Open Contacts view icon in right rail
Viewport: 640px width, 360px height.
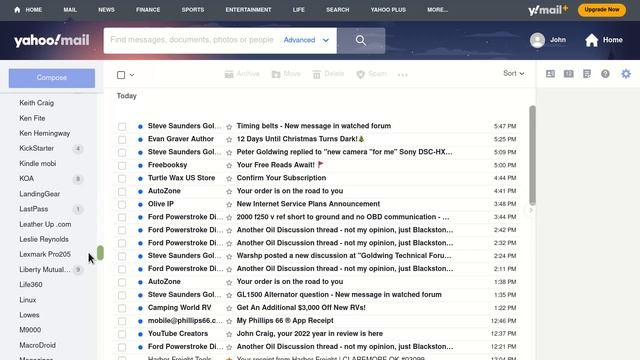[550, 74]
